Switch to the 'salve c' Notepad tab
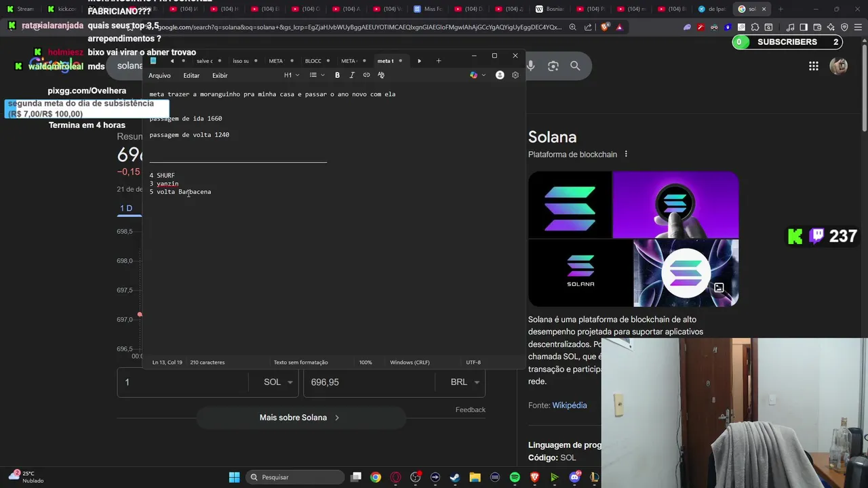 click(x=204, y=61)
